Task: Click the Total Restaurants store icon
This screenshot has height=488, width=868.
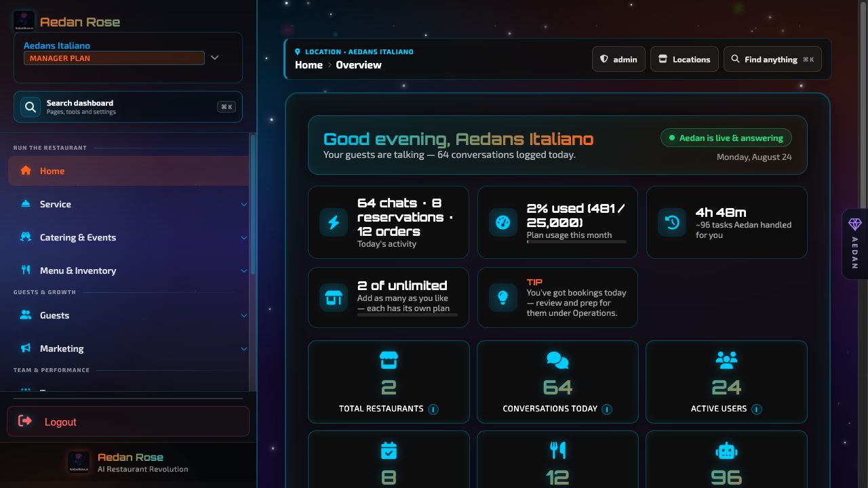Action: [389, 361]
